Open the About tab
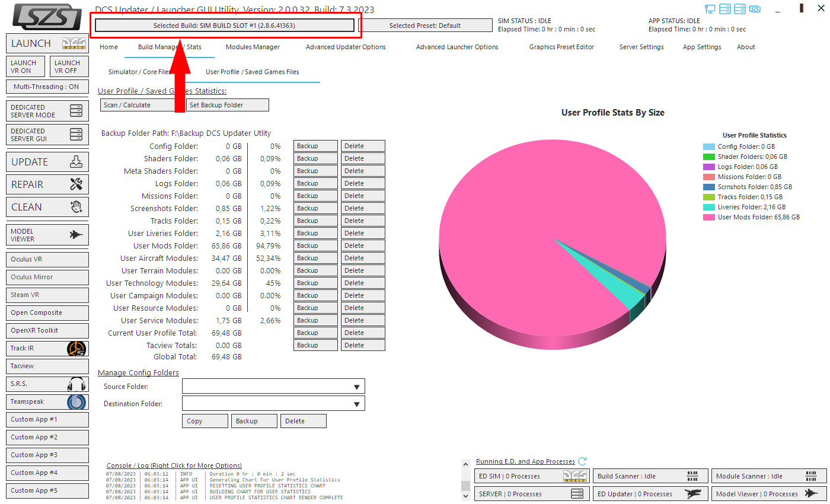Screen dimensions: 830x504 coord(746,47)
